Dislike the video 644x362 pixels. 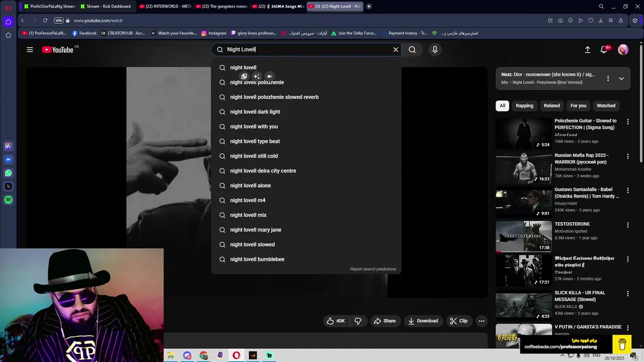[358, 321]
